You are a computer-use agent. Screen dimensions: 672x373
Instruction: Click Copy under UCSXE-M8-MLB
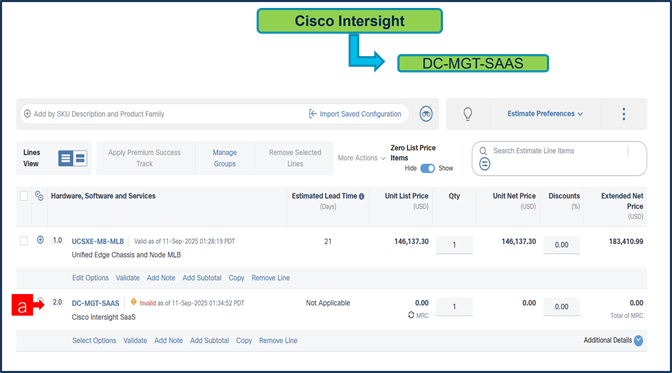236,278
